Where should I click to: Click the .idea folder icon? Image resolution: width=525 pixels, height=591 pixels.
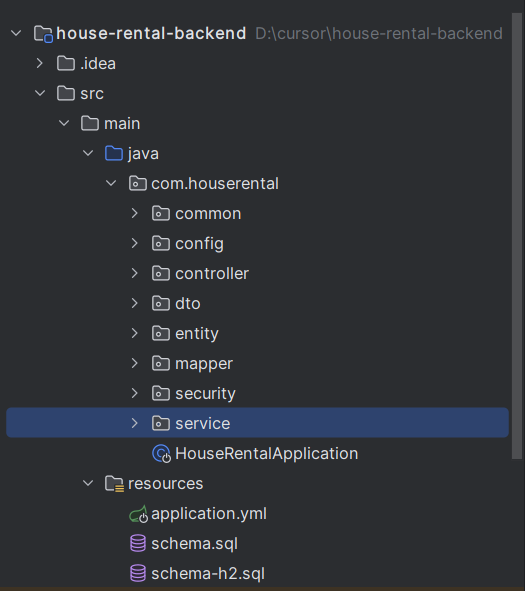click(x=66, y=63)
